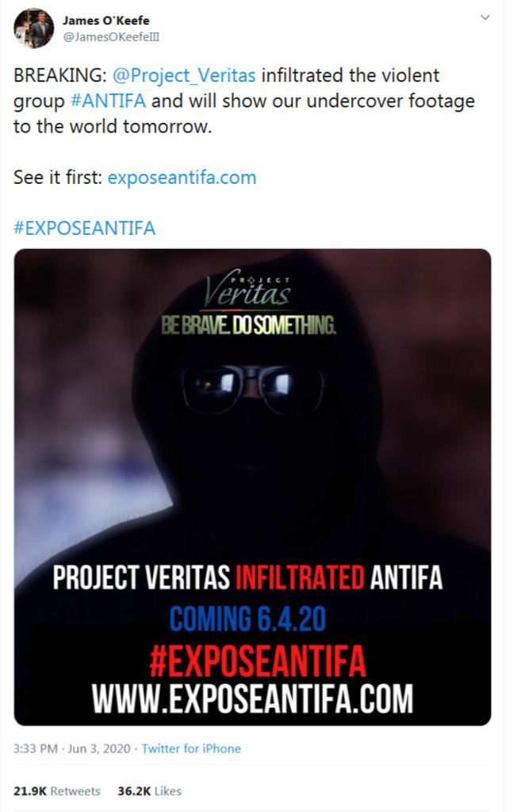521x812 pixels.
Task: Visit the exposeantifa.com link
Action: [182, 178]
